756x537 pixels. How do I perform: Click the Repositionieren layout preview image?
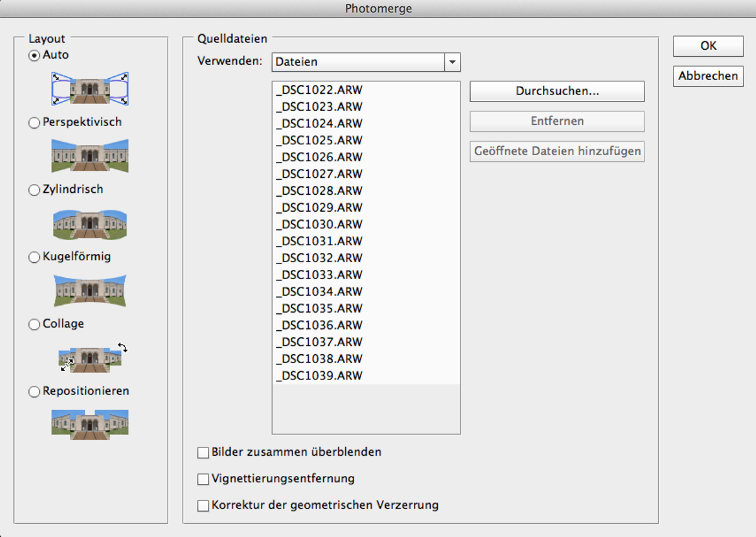click(90, 424)
